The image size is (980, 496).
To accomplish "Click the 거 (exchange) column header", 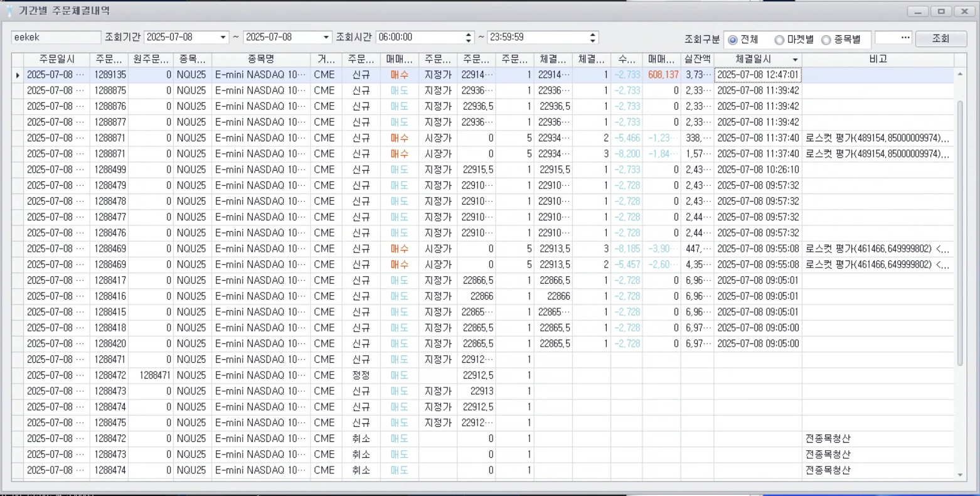I will (326, 59).
